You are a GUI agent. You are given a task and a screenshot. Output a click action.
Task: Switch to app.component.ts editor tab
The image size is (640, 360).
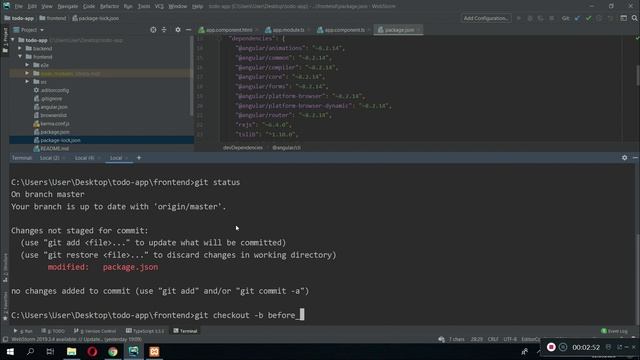(344, 30)
